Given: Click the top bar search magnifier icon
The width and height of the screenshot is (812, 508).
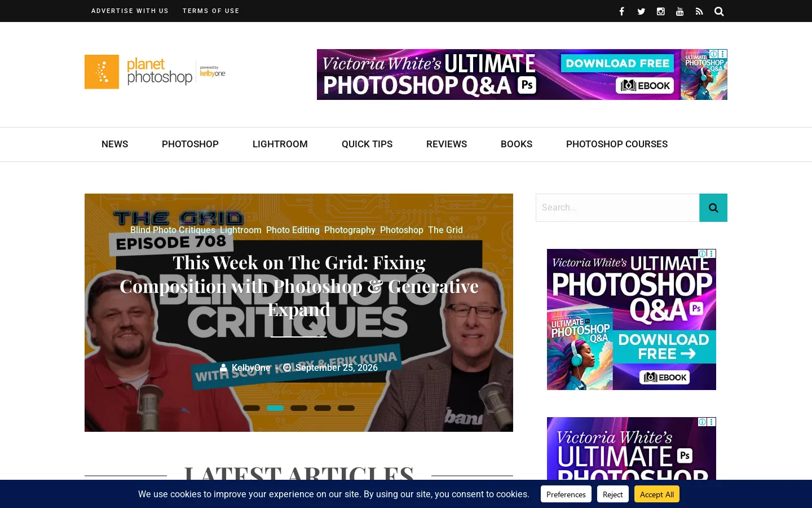Looking at the screenshot, I should (719, 11).
